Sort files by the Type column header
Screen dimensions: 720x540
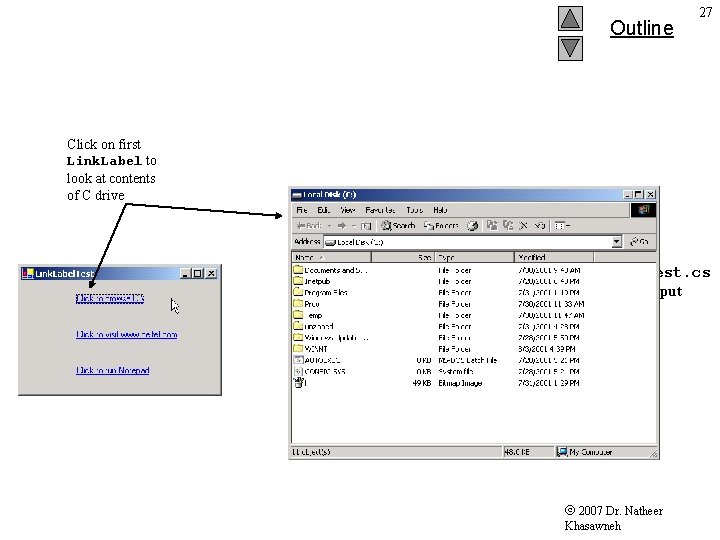pyautogui.click(x=474, y=257)
